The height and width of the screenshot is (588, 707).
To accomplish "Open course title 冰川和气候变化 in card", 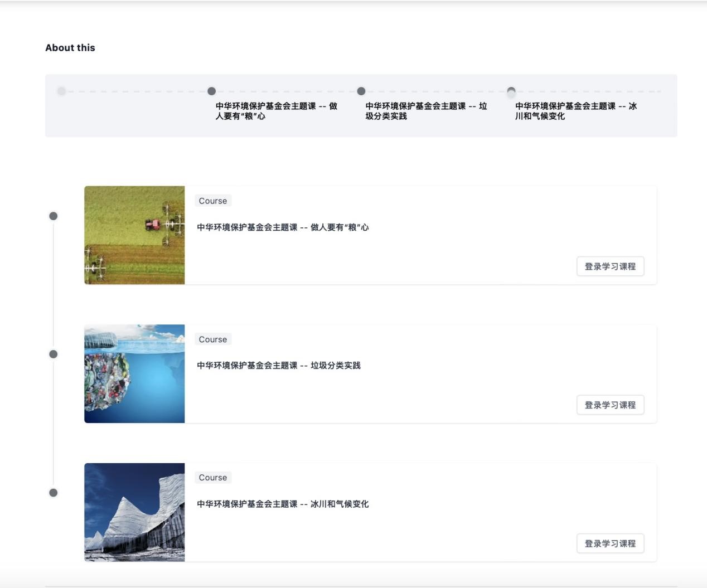I will click(x=283, y=504).
